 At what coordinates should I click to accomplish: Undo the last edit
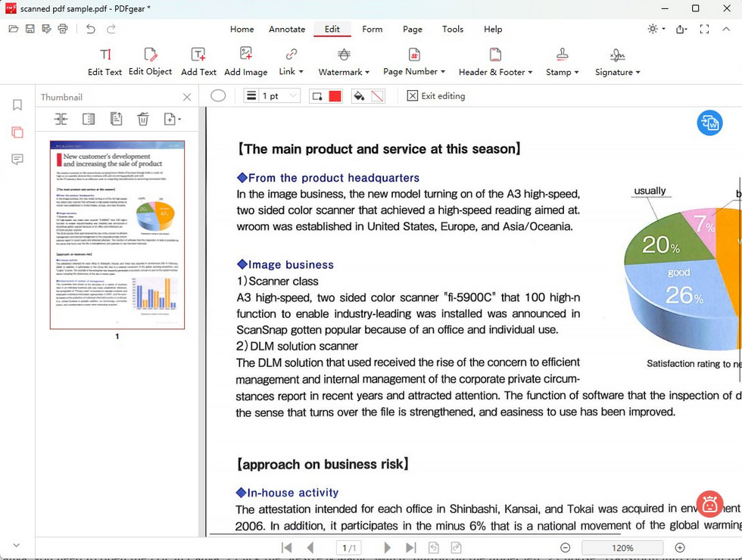(89, 29)
